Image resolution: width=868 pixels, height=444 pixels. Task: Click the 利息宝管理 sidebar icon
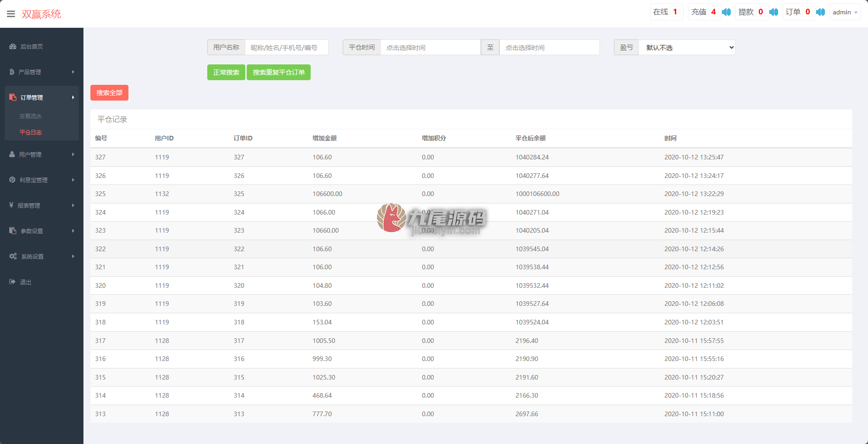(x=12, y=180)
